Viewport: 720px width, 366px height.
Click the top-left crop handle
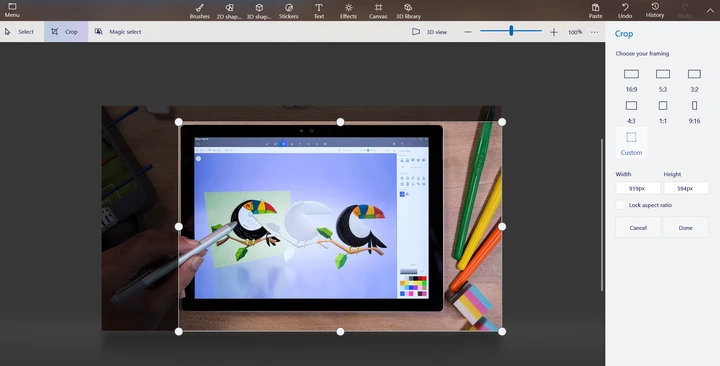(179, 122)
